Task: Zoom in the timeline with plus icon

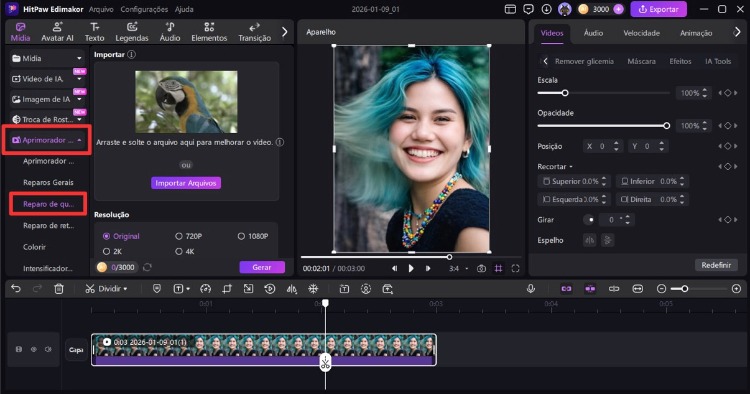Action: click(x=736, y=289)
